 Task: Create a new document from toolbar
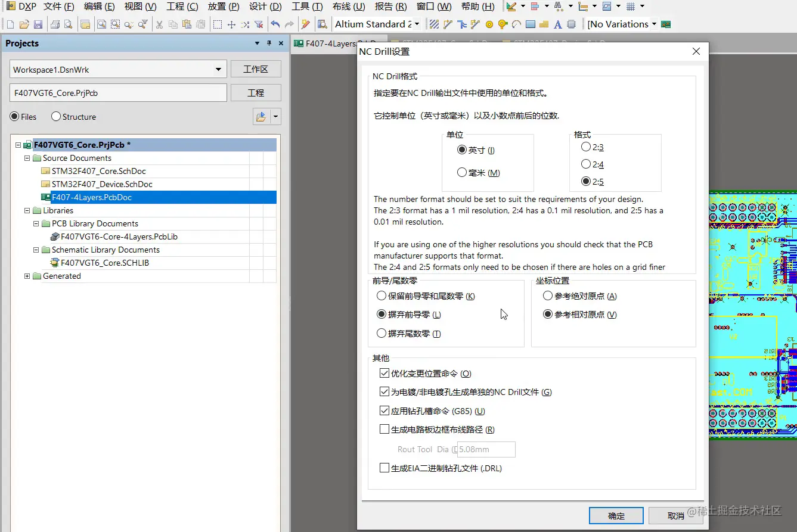coord(10,24)
